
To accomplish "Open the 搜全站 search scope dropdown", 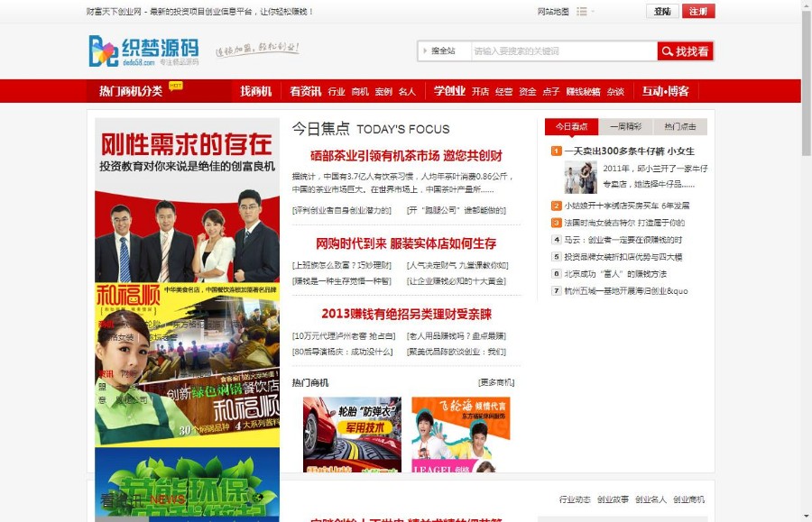I will click(x=444, y=50).
